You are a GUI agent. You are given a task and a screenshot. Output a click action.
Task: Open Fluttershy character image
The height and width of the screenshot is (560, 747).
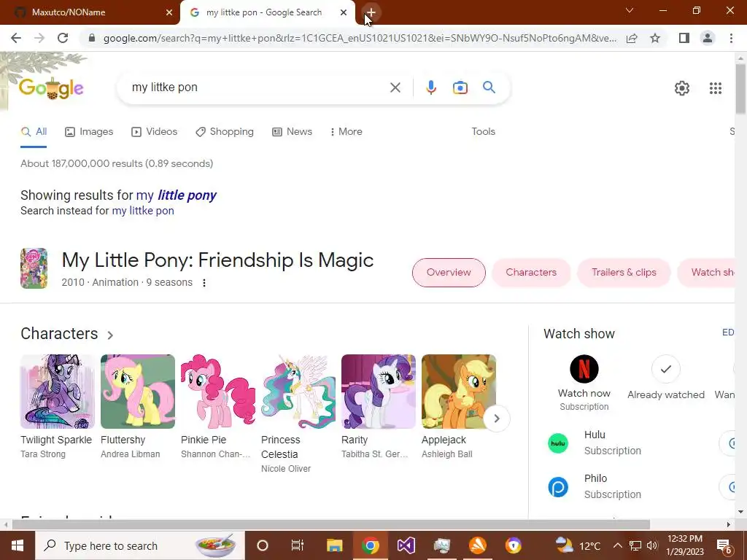click(x=138, y=392)
